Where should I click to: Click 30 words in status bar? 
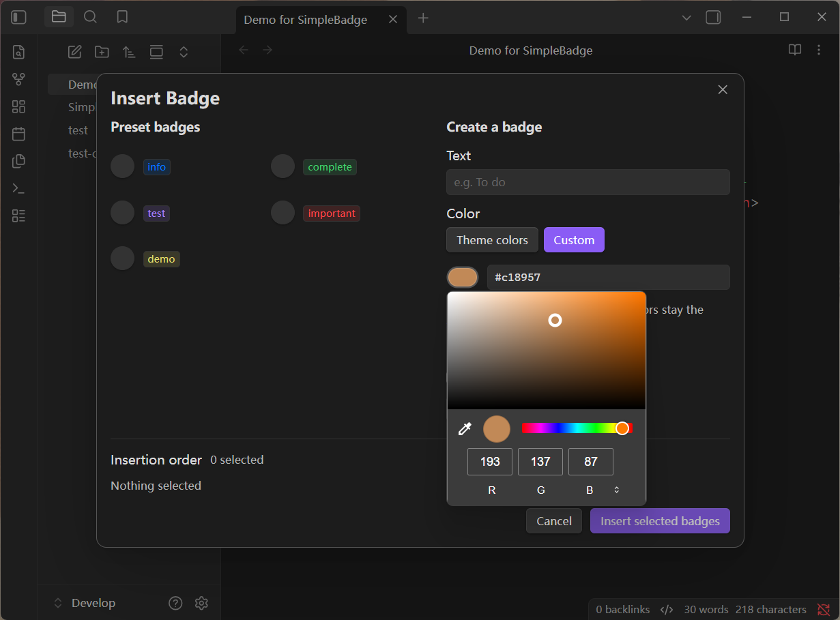706,610
